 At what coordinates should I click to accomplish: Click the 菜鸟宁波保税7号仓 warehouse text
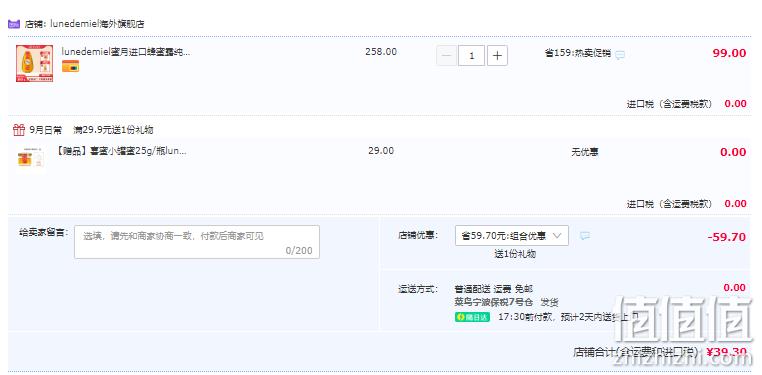point(493,302)
